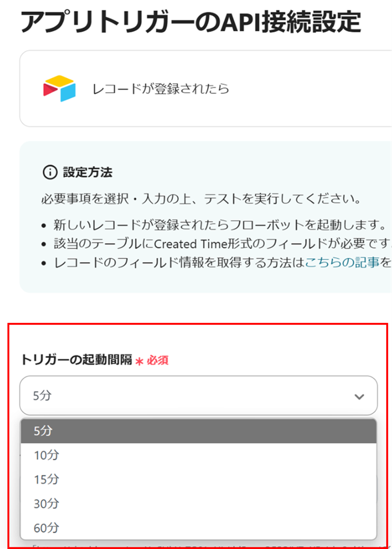Click the レコードが登録されたら card title
392x549 pixels.
point(161,89)
